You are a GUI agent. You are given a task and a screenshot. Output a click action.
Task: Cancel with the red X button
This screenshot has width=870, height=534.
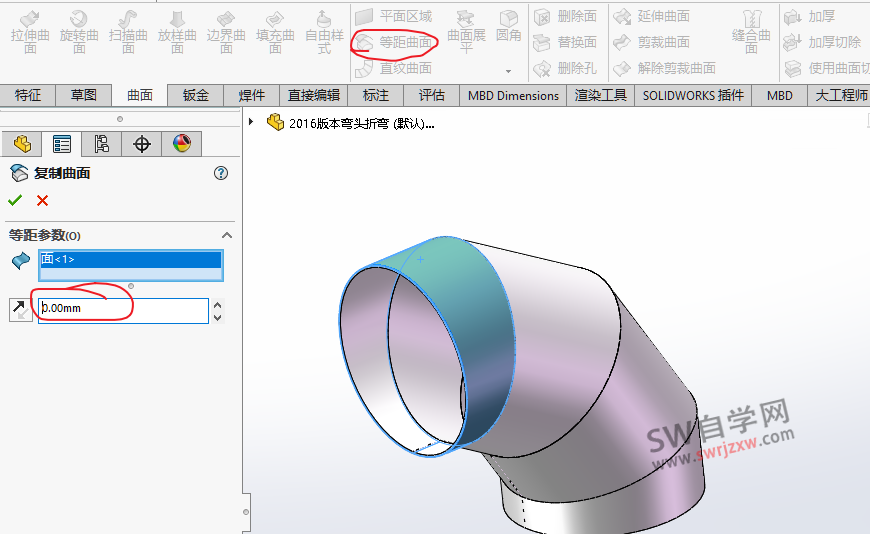[42, 200]
